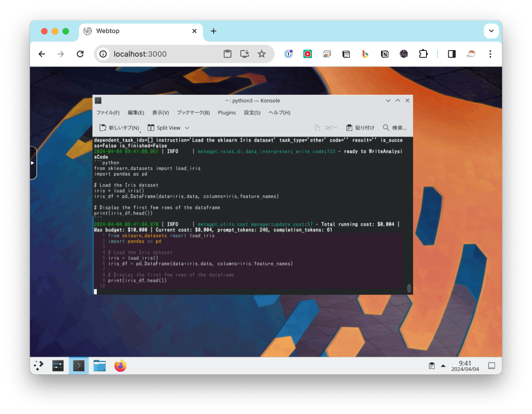Viewport: 532px width, 414px height.
Task: Open Dolphin file manager from taskbar
Action: 100,366
